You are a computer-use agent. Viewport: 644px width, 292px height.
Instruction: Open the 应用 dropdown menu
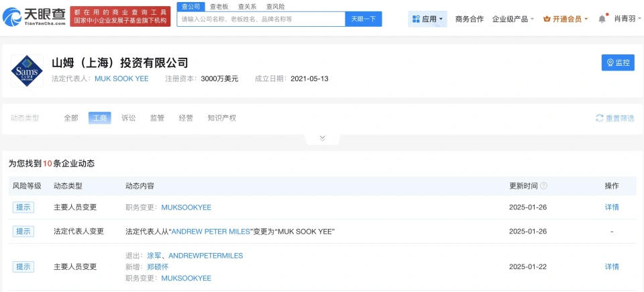point(427,19)
